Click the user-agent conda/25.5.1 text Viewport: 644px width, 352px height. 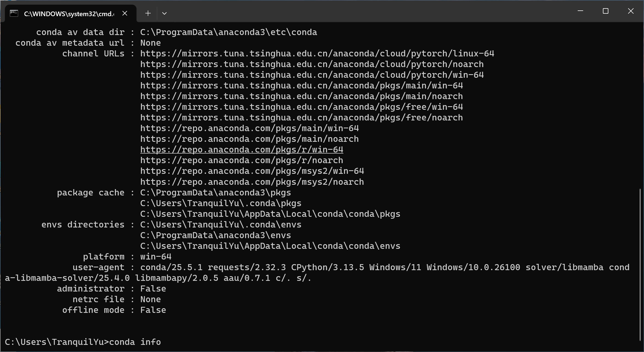(x=171, y=267)
